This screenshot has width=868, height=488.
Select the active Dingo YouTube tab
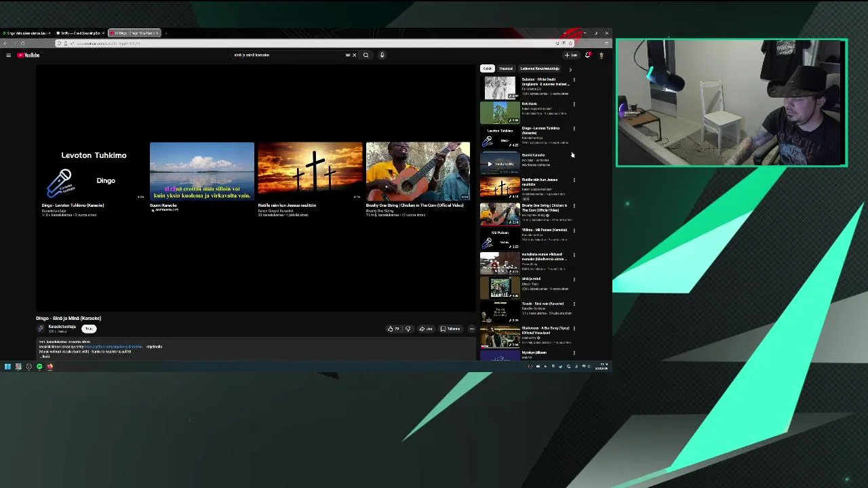[x=134, y=33]
